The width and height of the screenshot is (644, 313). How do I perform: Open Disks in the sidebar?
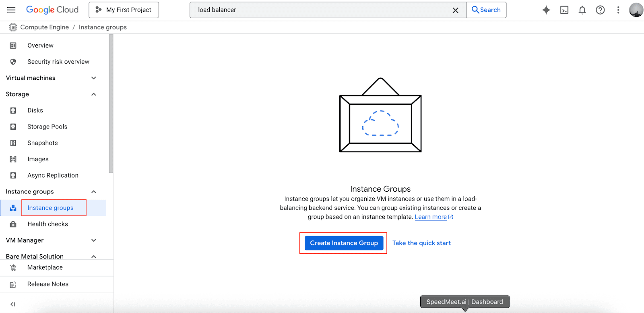pos(35,110)
